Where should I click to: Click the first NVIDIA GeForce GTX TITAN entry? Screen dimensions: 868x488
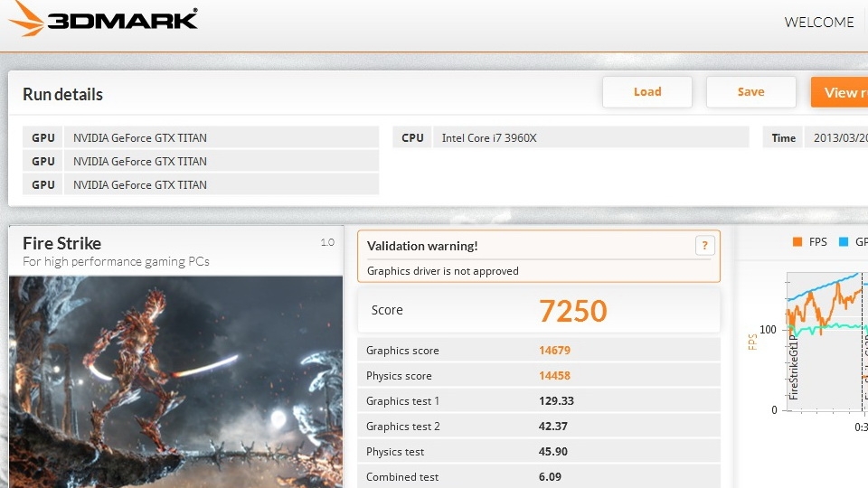coord(222,137)
